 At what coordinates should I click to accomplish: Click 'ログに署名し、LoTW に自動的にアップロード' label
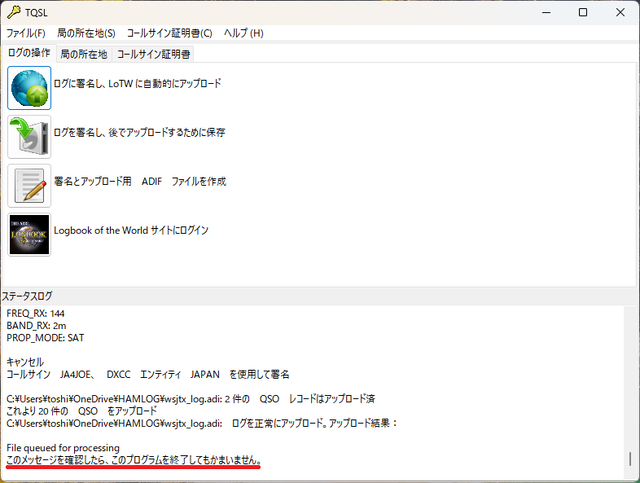coord(138,84)
